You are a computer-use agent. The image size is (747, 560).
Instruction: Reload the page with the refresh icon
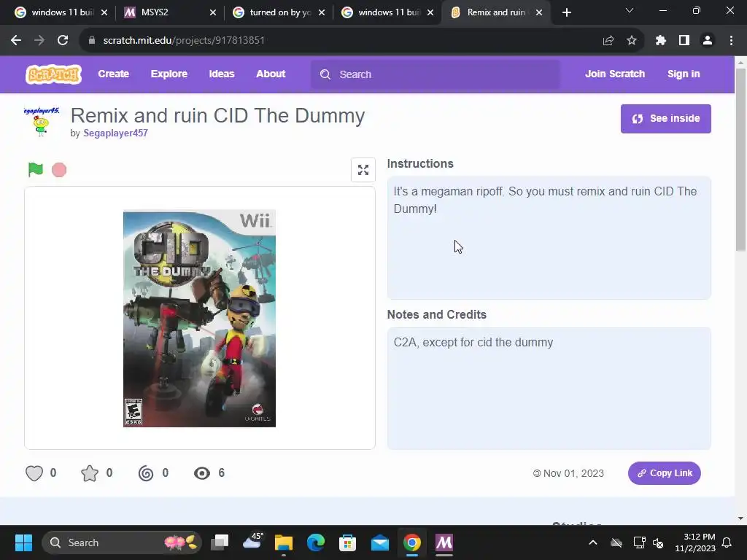pos(63,41)
